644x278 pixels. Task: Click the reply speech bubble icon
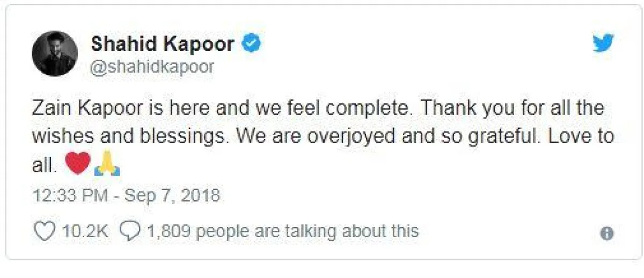pyautogui.click(x=129, y=231)
